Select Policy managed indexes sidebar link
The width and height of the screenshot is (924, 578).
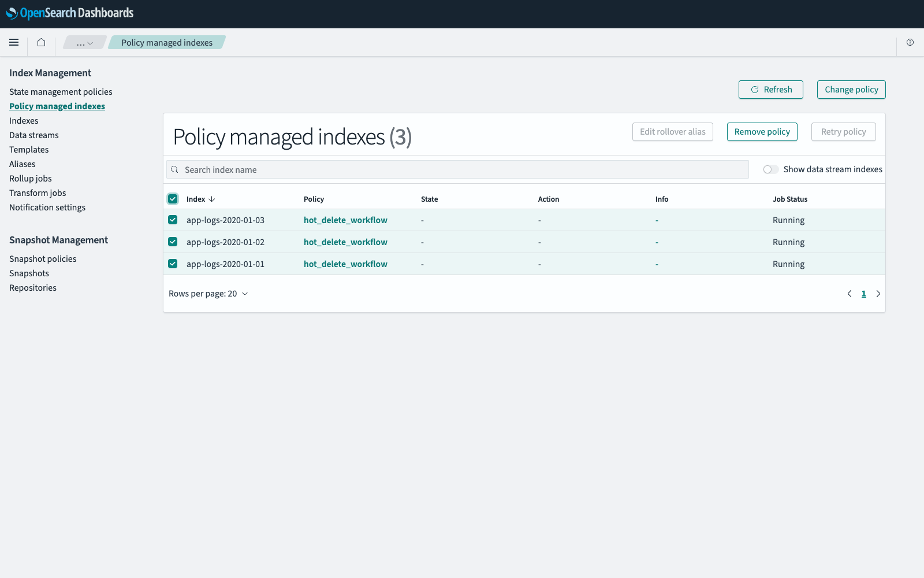point(57,106)
